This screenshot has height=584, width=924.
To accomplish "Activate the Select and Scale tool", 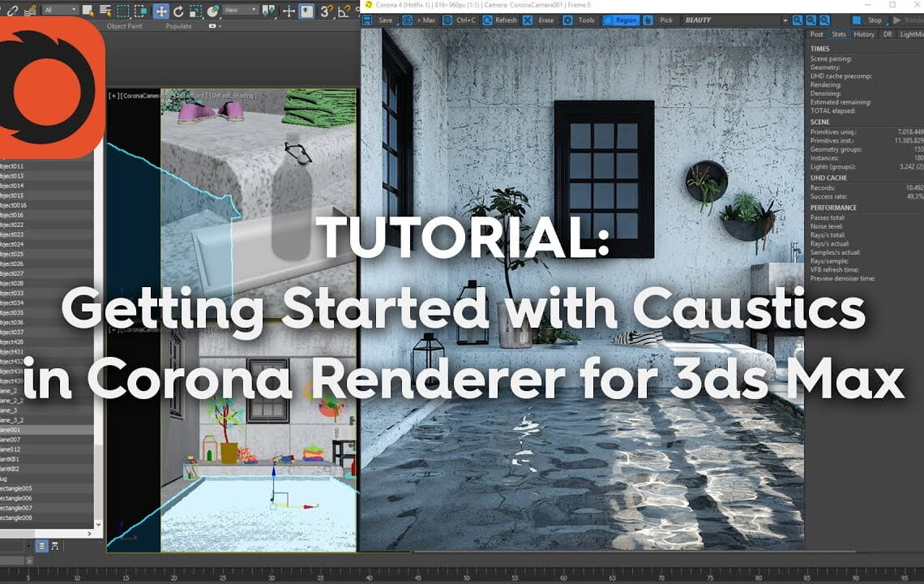I will tap(195, 11).
